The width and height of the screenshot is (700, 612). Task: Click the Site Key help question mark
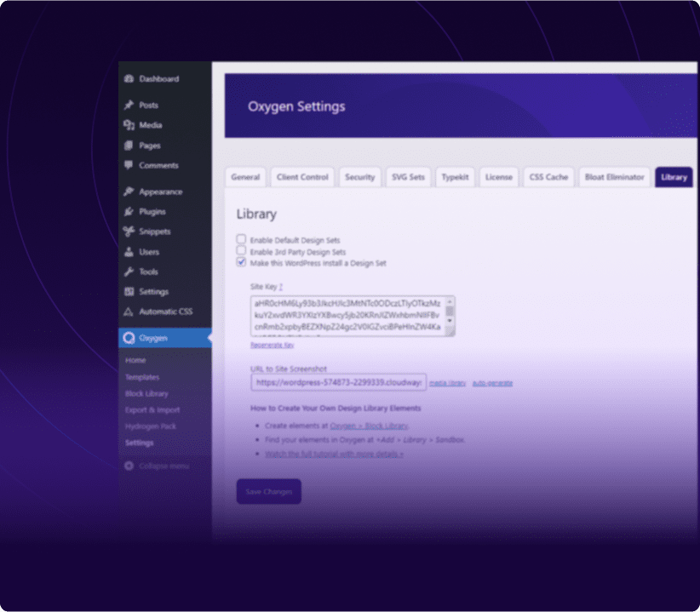click(x=281, y=286)
